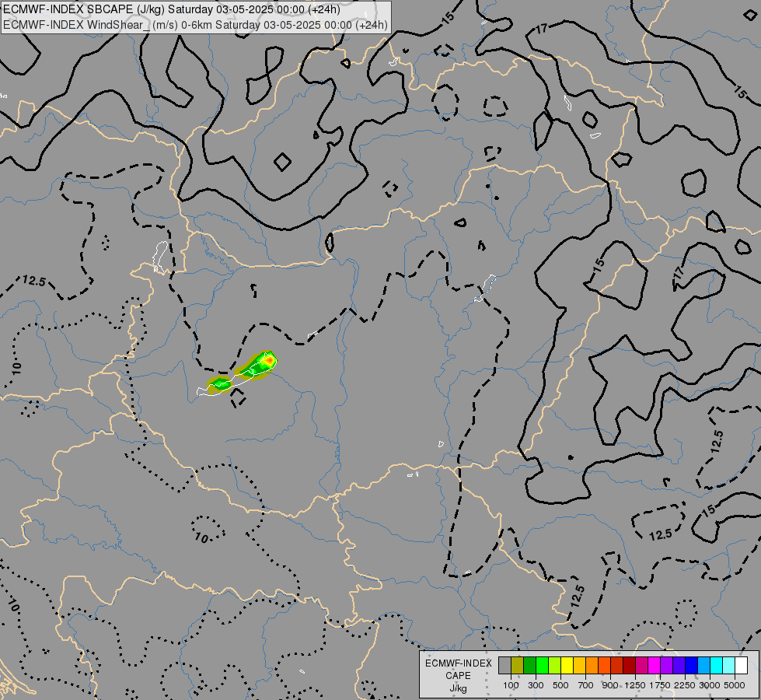The image size is (761, 700).
Task: Select the white swatch ending the legend
Action: (x=741, y=666)
